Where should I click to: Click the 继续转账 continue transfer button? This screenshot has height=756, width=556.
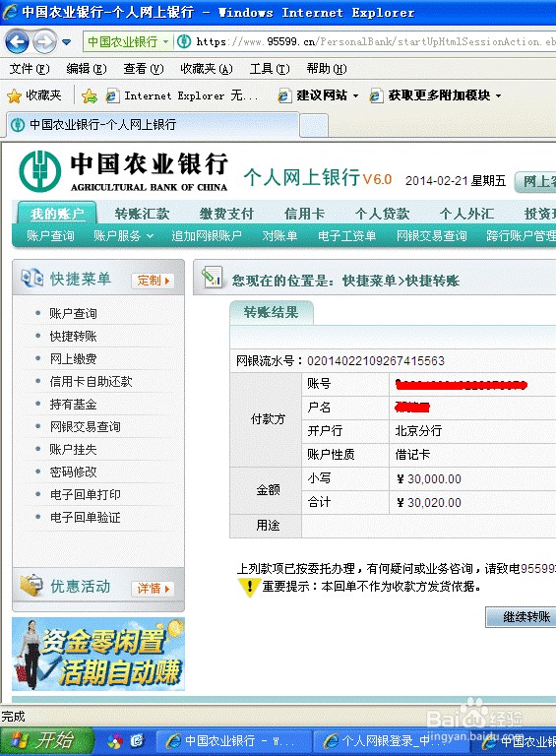pos(521,616)
